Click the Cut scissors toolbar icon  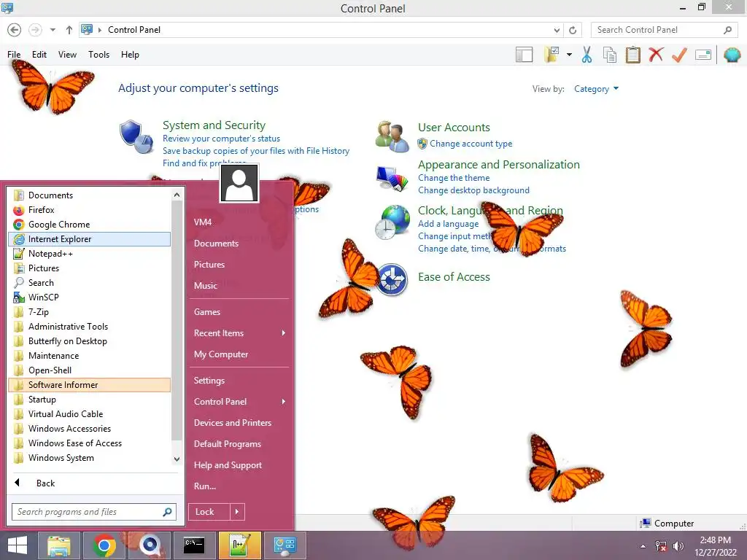click(587, 55)
